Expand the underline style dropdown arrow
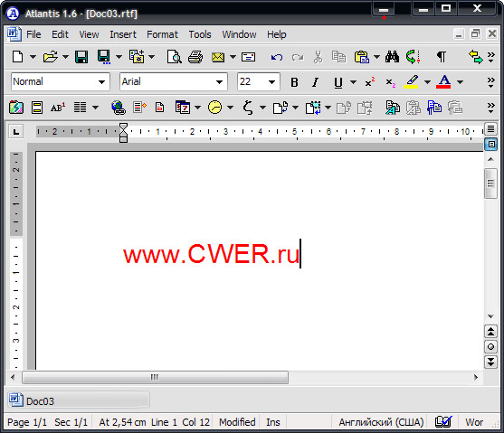Screen dimensions: 504x433 pos(353,82)
